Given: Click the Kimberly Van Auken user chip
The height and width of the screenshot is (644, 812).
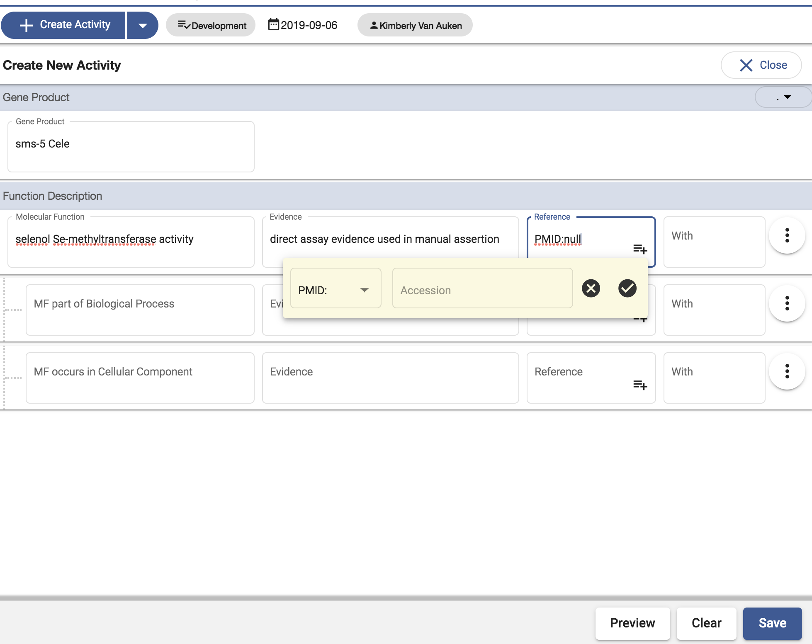Looking at the screenshot, I should click(415, 25).
